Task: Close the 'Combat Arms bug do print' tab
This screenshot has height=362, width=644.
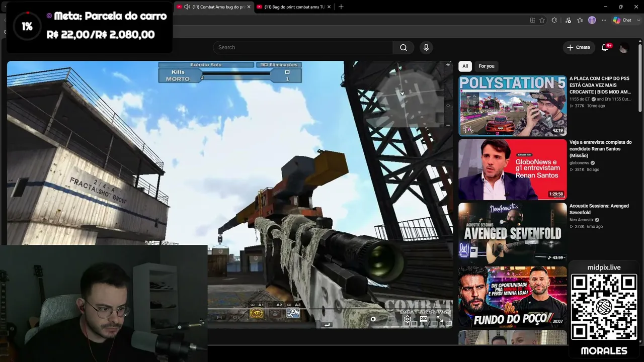Action: pyautogui.click(x=249, y=7)
